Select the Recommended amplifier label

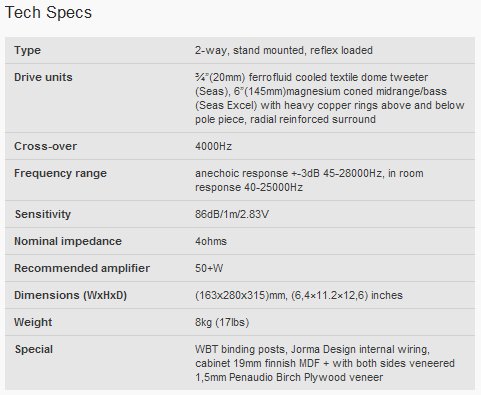pyautogui.click(x=82, y=268)
